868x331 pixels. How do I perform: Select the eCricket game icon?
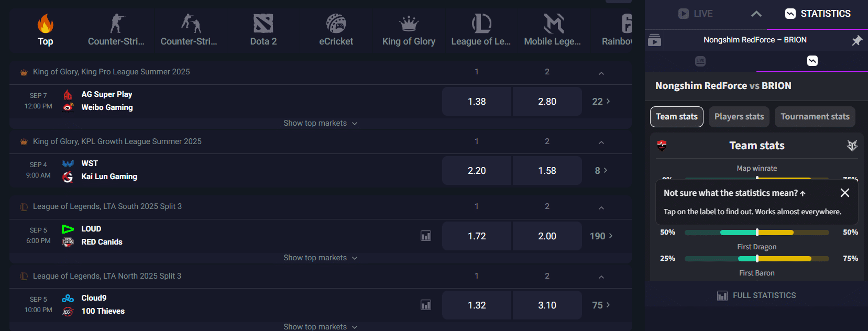tap(336, 30)
